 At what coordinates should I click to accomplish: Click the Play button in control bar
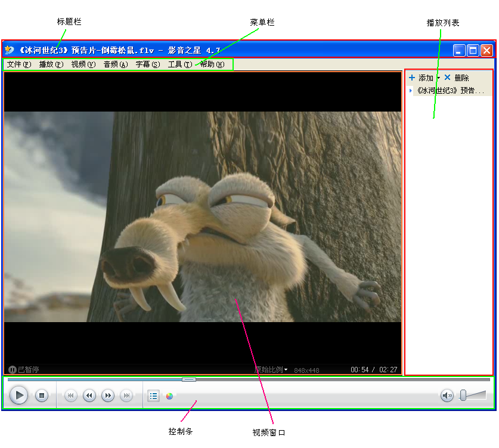click(18, 395)
